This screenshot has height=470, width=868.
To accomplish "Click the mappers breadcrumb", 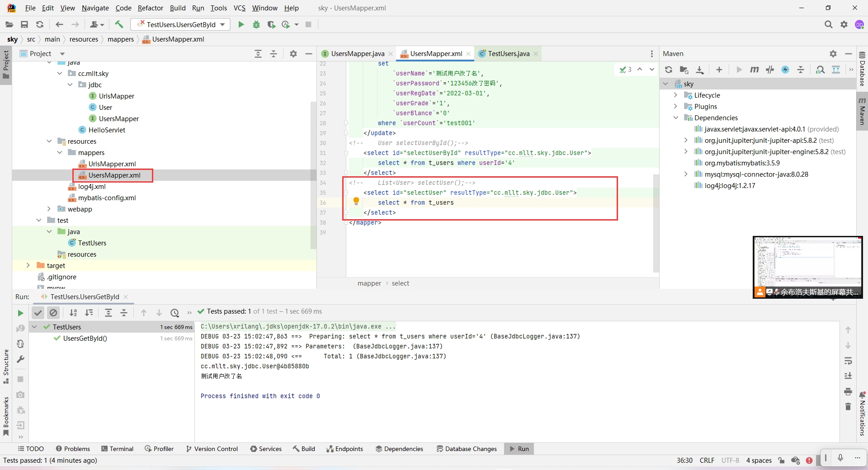I will pyautogui.click(x=121, y=39).
